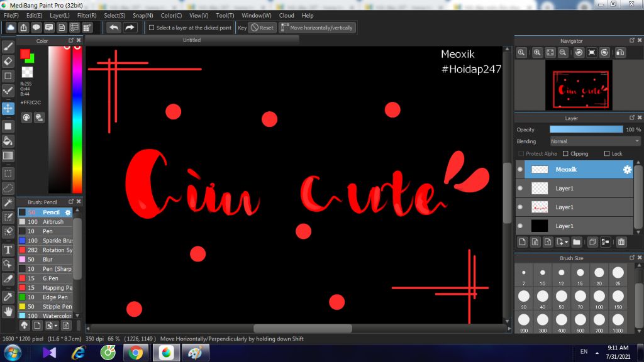The height and width of the screenshot is (362, 644).
Task: Choose the Select Pen tool
Action: coord(8,217)
